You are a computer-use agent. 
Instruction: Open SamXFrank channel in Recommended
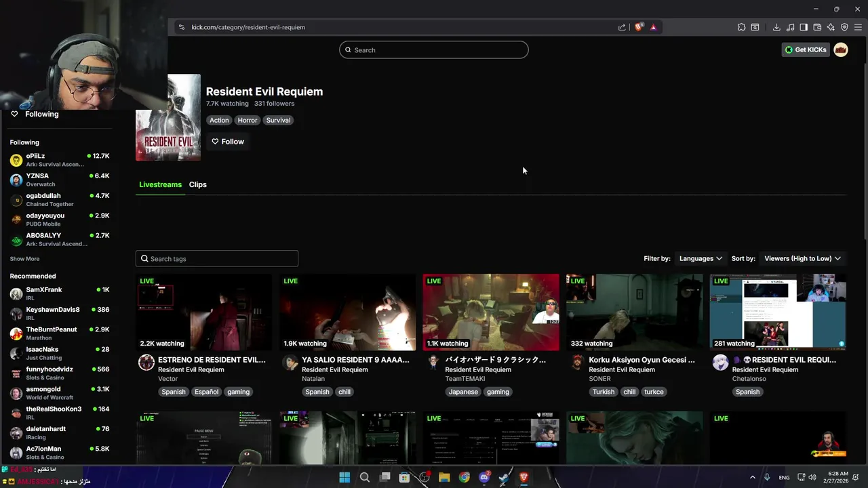click(60, 293)
